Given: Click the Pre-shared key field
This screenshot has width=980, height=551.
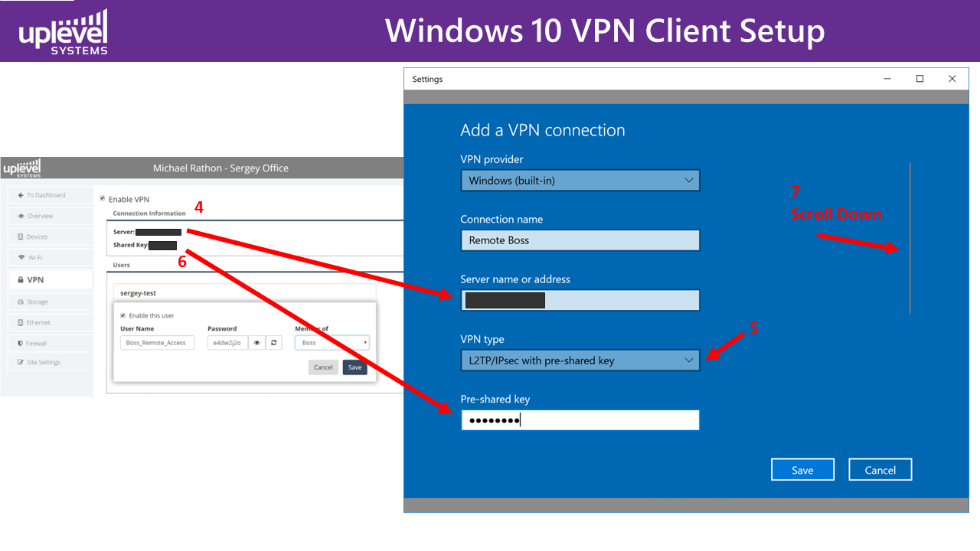Looking at the screenshot, I should [580, 420].
